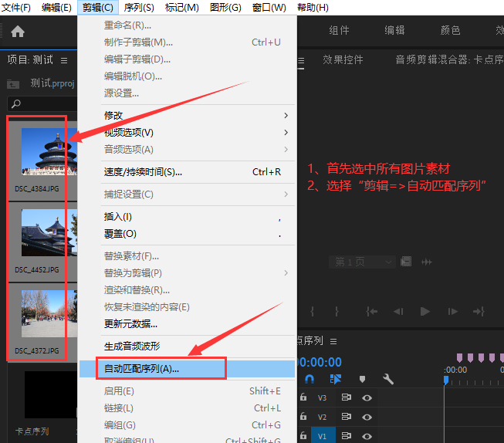Click the drag audio only waveform icon
This screenshot has height=443, width=504.
click(x=427, y=262)
